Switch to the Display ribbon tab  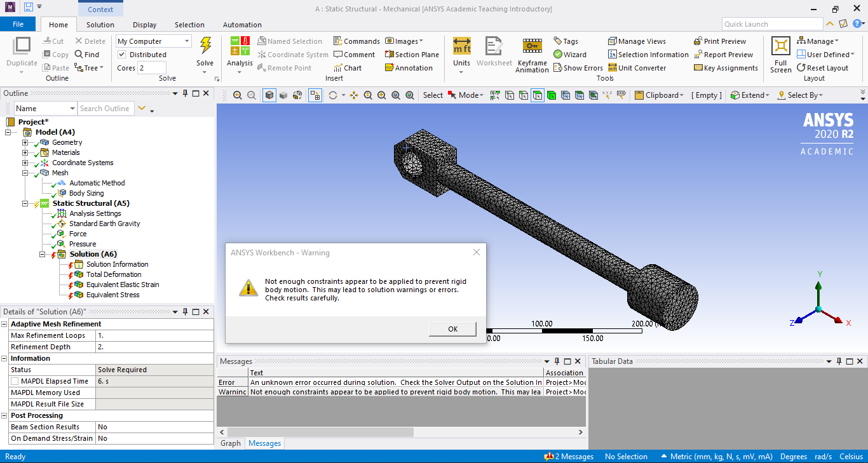coord(145,25)
